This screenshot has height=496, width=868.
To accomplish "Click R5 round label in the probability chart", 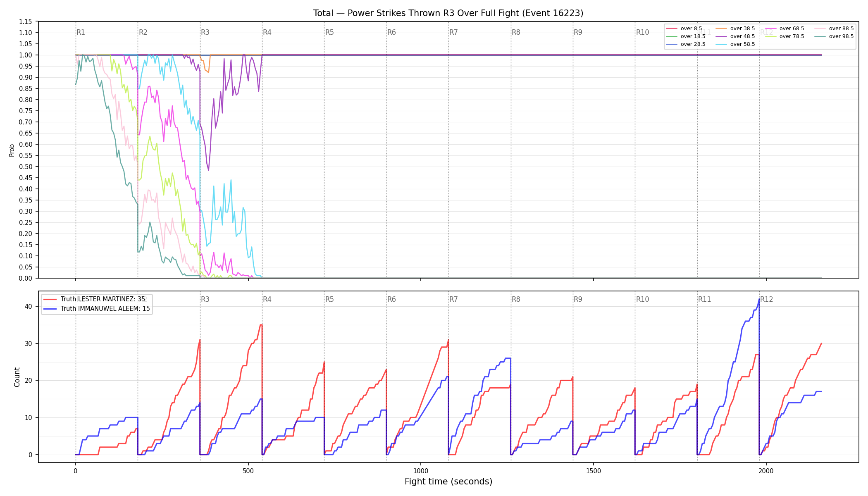I will point(329,32).
